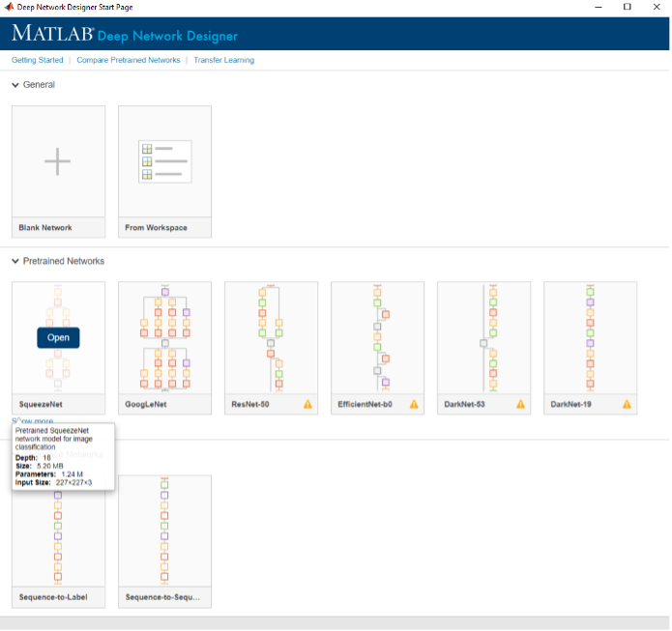
Task: Select the DarkNet-19 network thumbnail
Action: (590, 338)
